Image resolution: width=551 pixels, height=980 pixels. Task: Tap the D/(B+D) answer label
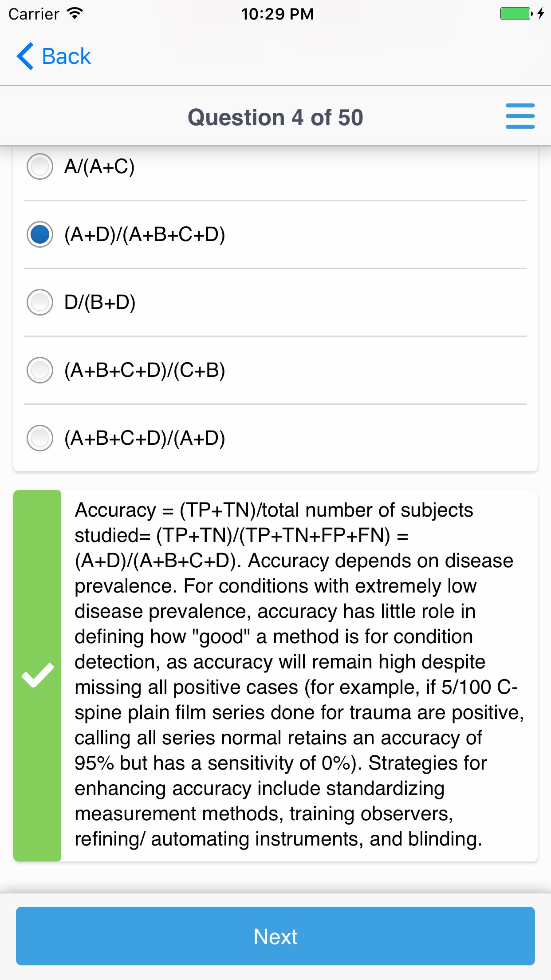tap(100, 302)
